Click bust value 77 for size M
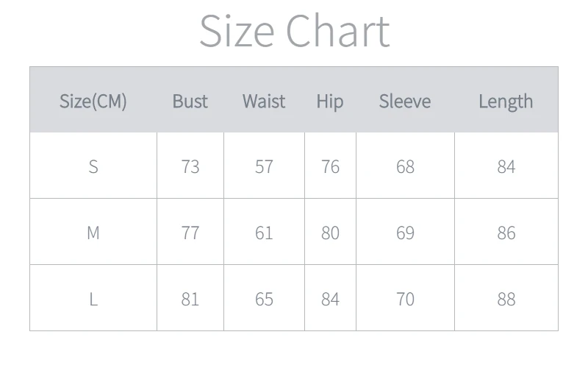Viewport: 588px width, 368px height. (190, 233)
